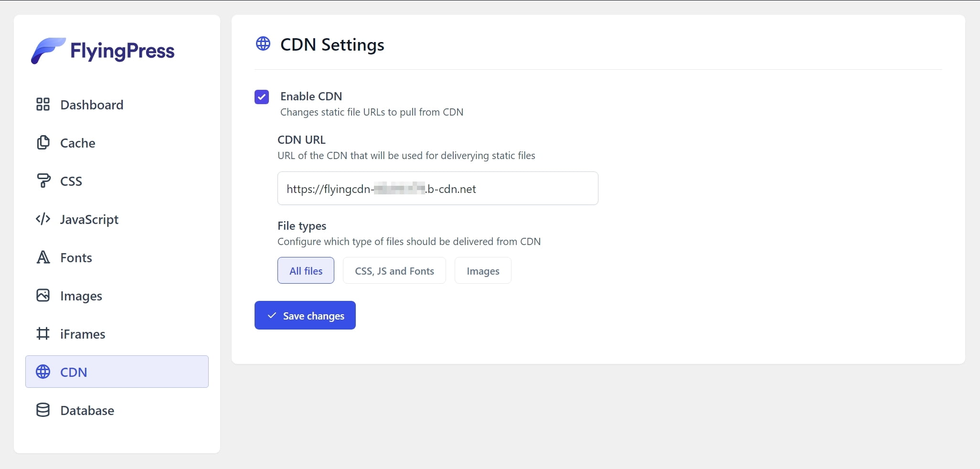Open the Database label
Image resolution: width=980 pixels, height=469 pixels.
click(x=87, y=410)
